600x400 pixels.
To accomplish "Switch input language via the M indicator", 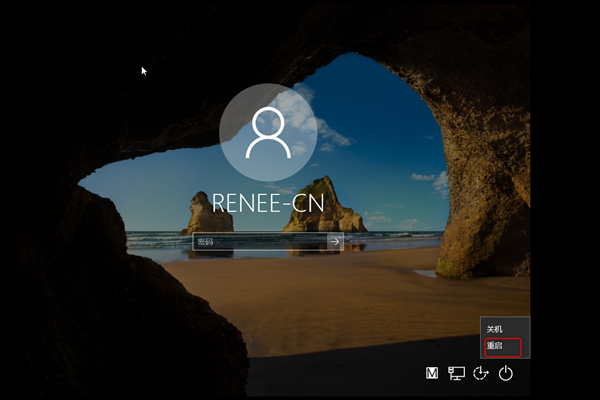I will [432, 374].
